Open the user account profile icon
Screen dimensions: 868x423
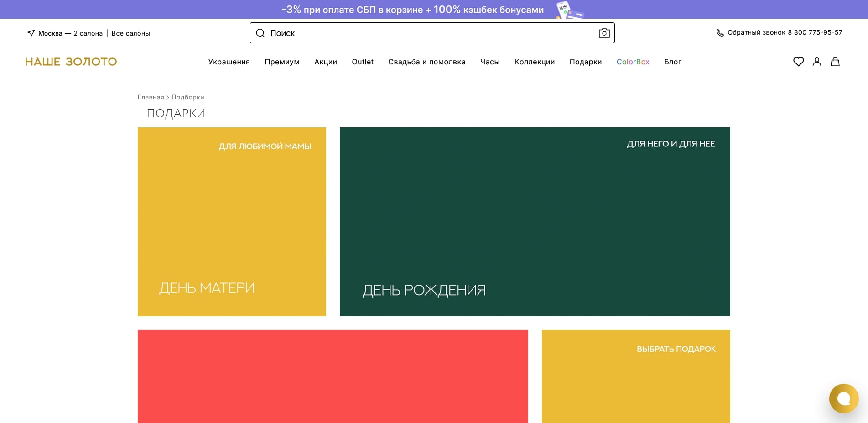pos(816,62)
